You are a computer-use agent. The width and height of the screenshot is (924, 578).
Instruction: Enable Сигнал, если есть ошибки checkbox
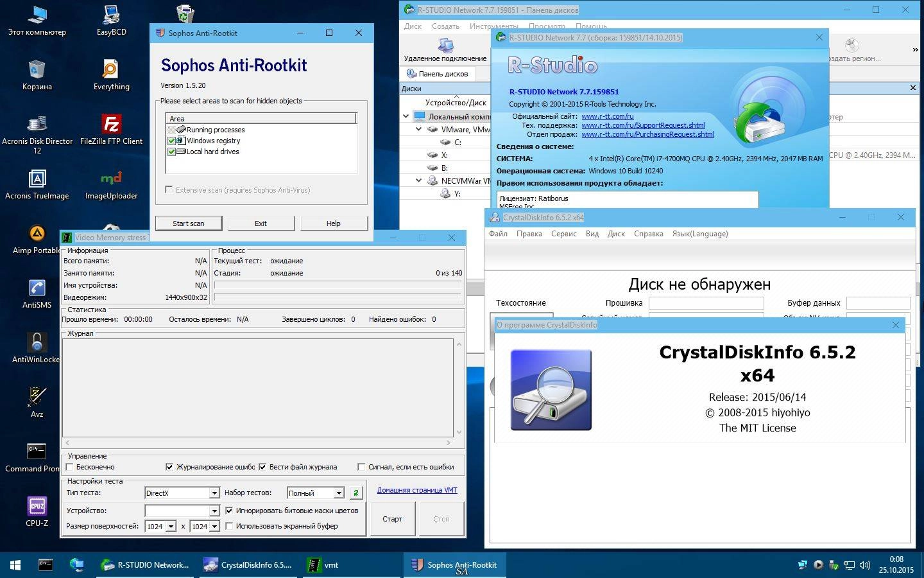(361, 467)
